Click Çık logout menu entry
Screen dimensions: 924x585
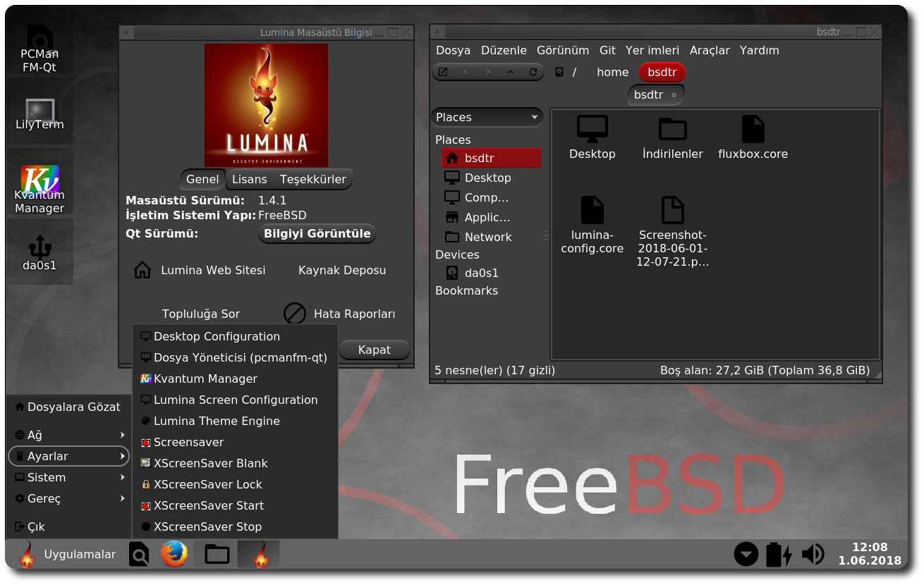[68, 526]
